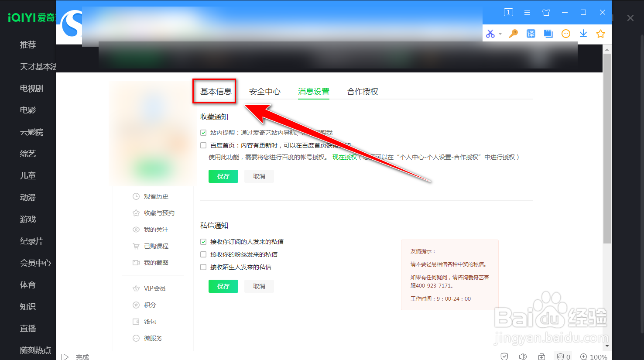Click the camera icon beside 我的截图
The height and width of the screenshot is (360, 644).
pyautogui.click(x=136, y=263)
